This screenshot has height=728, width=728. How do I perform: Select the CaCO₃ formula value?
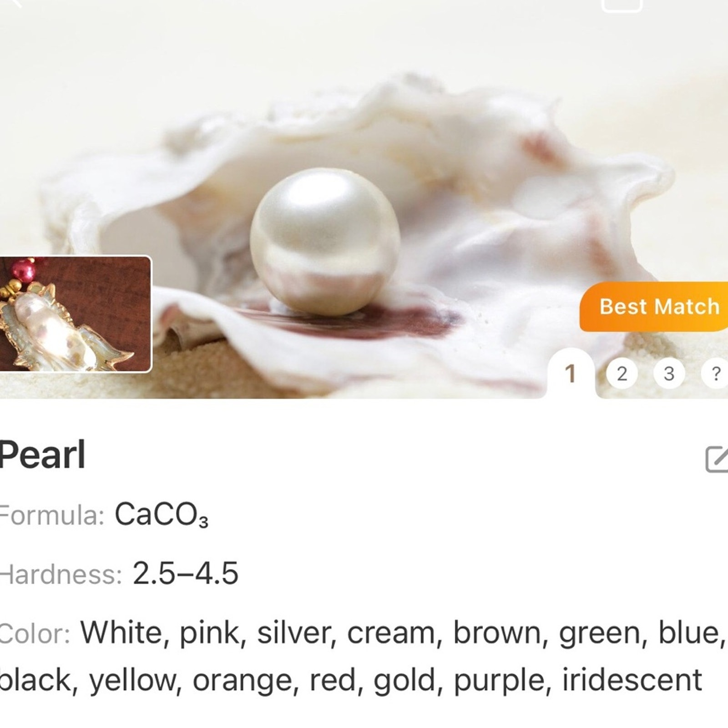coord(161,515)
